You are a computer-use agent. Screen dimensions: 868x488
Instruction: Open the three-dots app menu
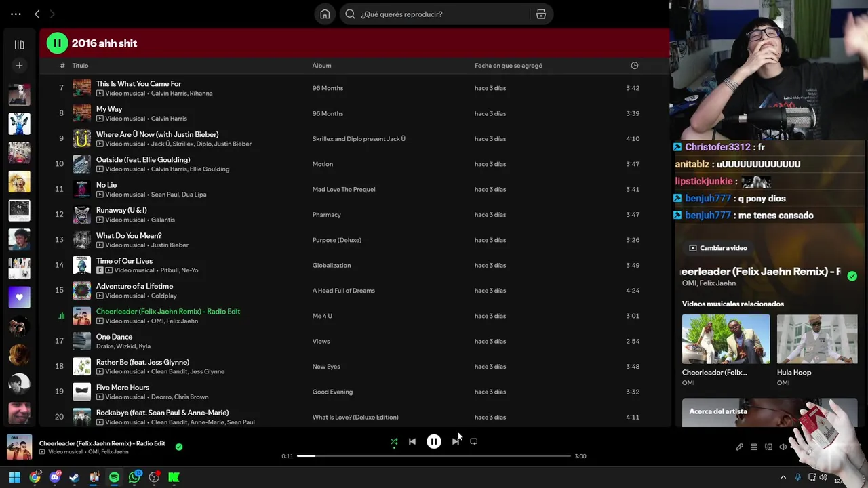click(x=16, y=14)
